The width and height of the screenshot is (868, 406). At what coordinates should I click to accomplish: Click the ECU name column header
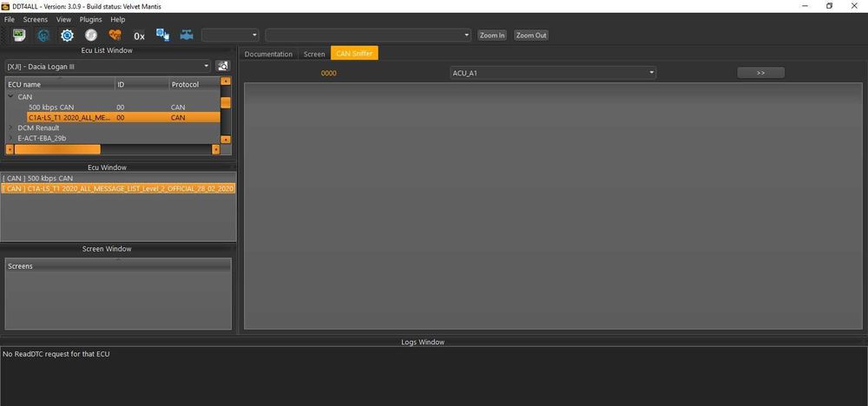(60, 84)
